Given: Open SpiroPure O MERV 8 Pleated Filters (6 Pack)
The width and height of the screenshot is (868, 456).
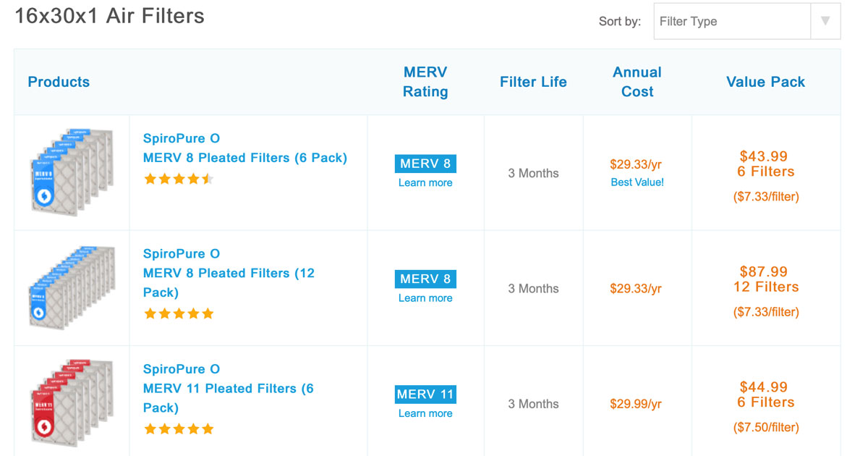Looking at the screenshot, I should pos(244,148).
